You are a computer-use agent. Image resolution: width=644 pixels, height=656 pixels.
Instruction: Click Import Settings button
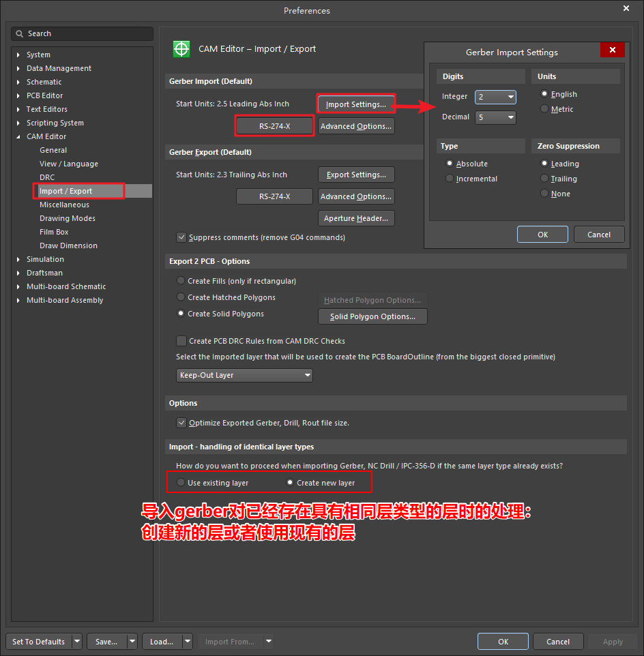pyautogui.click(x=355, y=104)
